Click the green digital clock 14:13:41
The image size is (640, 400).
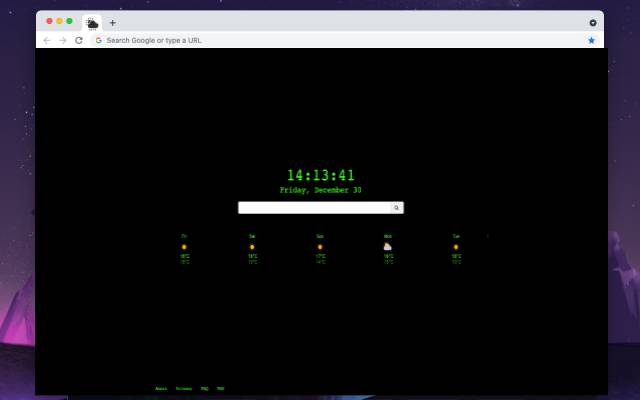[321, 175]
